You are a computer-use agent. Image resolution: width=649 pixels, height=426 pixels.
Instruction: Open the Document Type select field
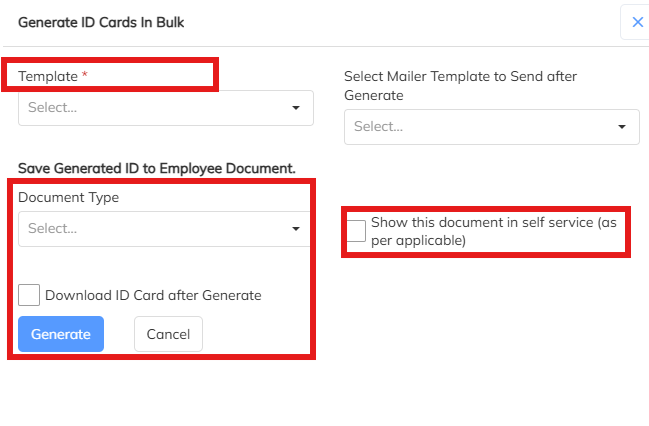point(150,229)
